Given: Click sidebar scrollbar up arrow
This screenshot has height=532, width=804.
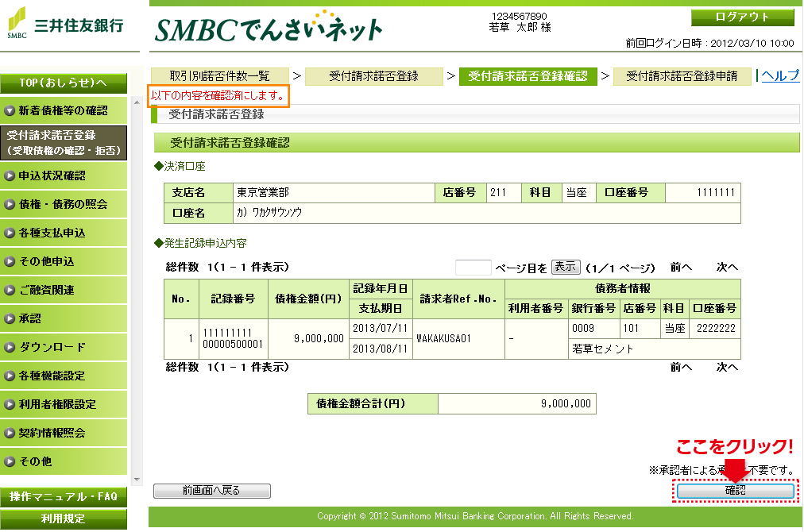Looking at the screenshot, I should pyautogui.click(x=137, y=102).
